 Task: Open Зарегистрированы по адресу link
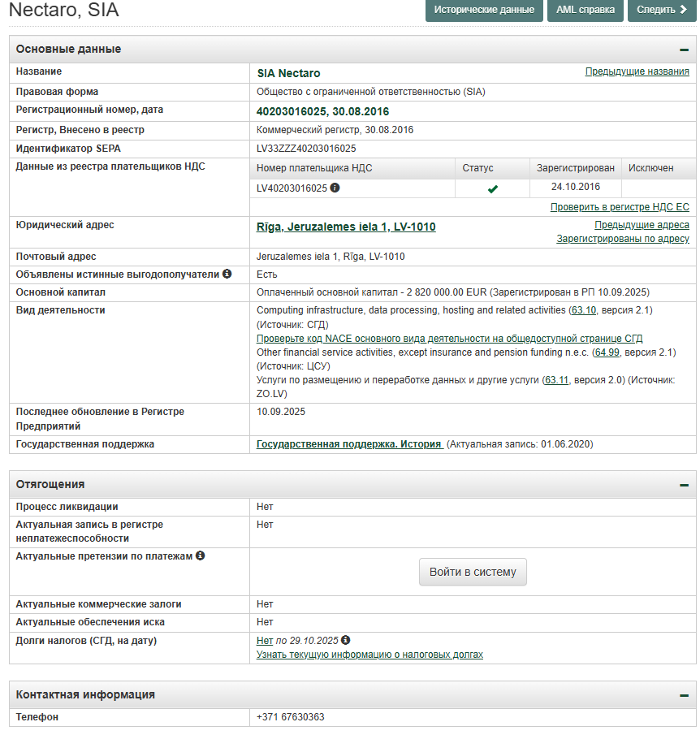(622, 239)
